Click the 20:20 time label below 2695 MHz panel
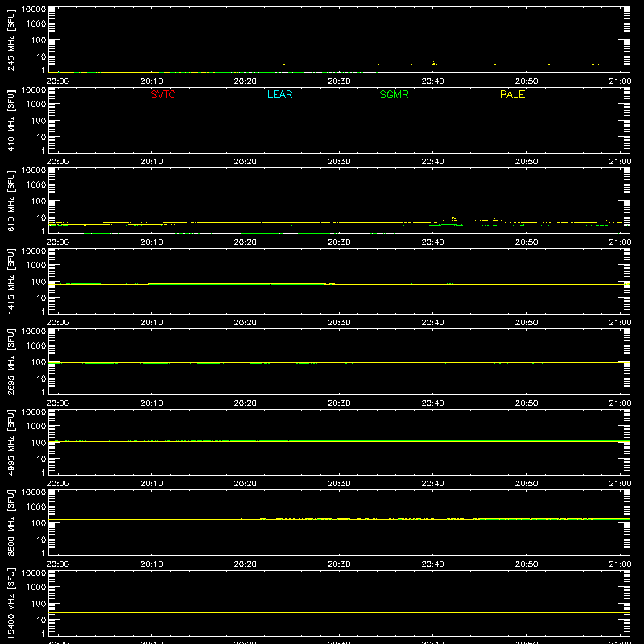 pyautogui.click(x=246, y=403)
